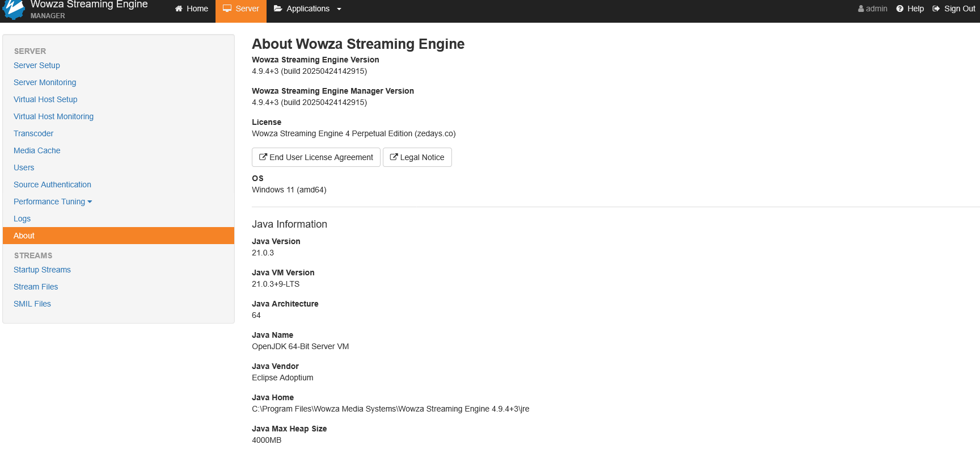Open the Users page
Screen dimensions: 980x453
[x=24, y=167]
